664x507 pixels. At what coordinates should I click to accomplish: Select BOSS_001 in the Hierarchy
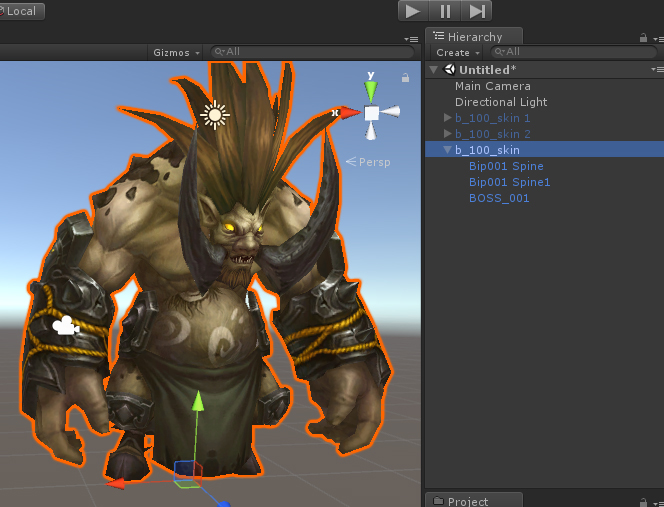click(499, 198)
